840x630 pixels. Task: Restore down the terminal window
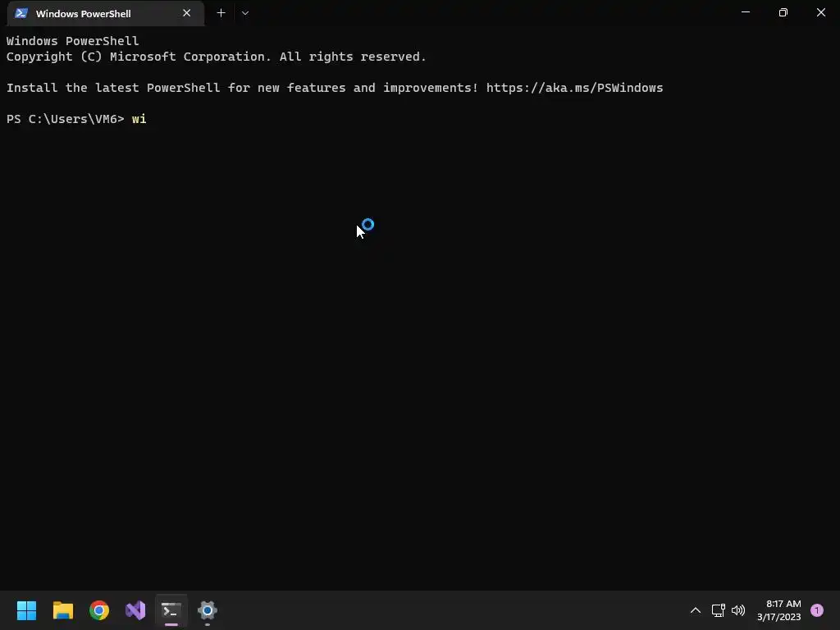pyautogui.click(x=783, y=12)
